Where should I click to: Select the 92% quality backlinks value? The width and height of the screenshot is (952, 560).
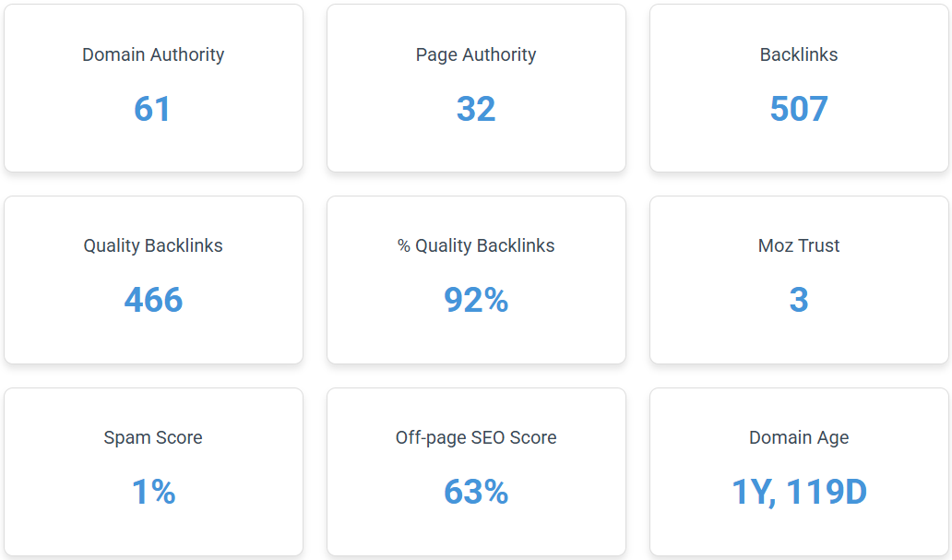476,300
